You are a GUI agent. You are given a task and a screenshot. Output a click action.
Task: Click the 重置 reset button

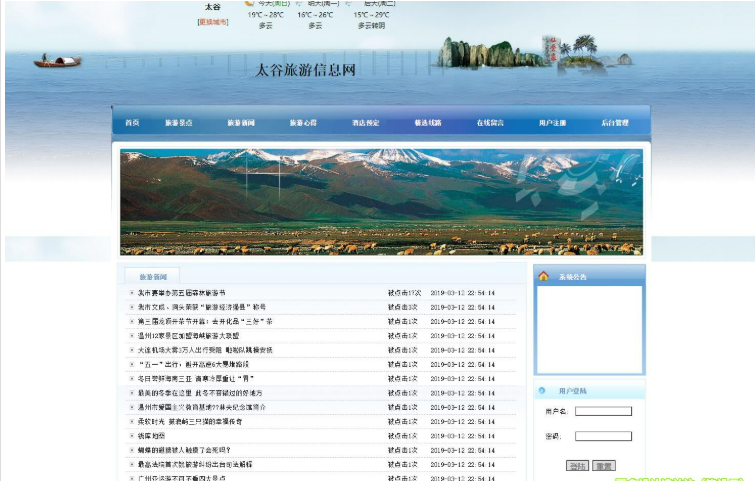[604, 466]
